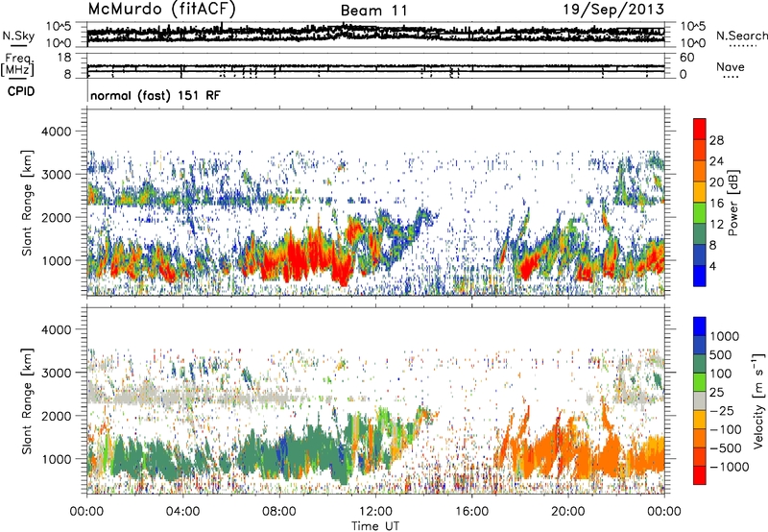Image resolution: width=768 pixels, height=532 pixels.
Task: Click the 10^5 label on the left of noise panel
Action: tap(59, 26)
